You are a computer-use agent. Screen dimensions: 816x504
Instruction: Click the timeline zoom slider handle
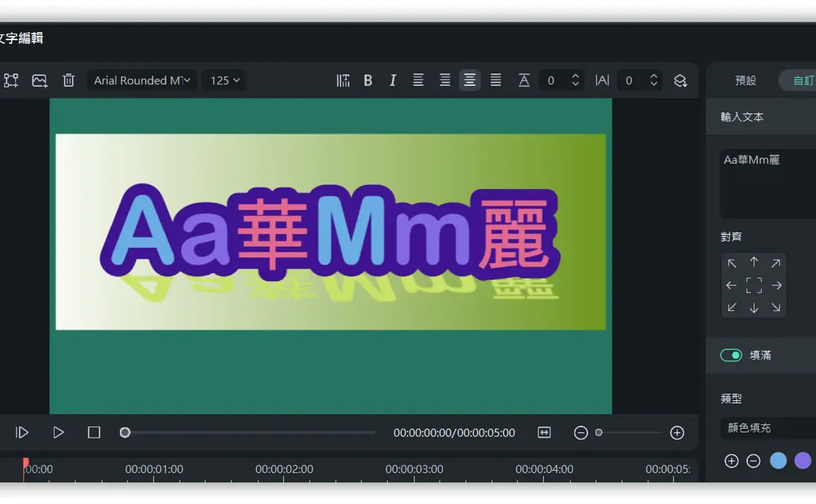pos(599,433)
